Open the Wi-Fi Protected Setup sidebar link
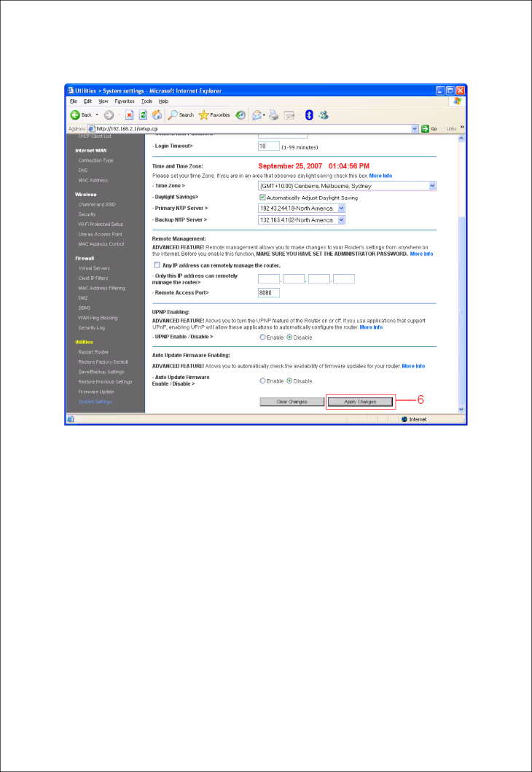This screenshot has height=772, width=532. 101,224
